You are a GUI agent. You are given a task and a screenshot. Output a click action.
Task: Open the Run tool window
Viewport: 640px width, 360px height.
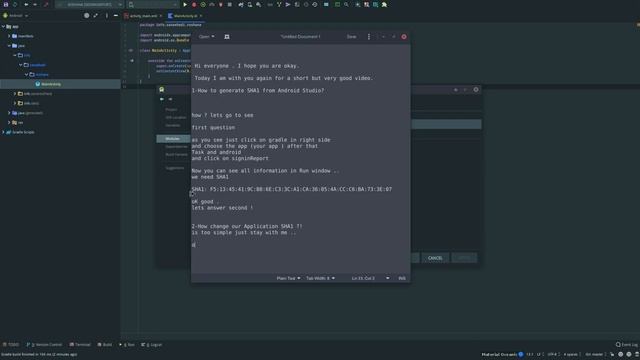127,345
